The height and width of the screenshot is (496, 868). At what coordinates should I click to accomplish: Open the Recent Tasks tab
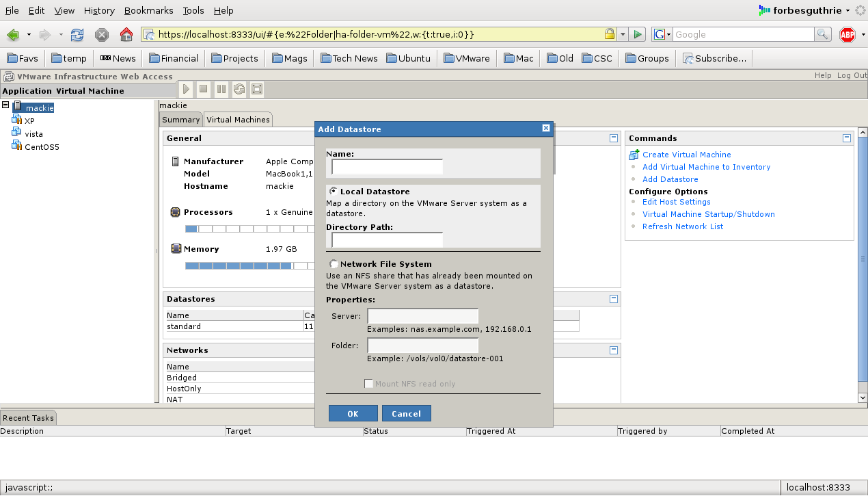pos(28,417)
